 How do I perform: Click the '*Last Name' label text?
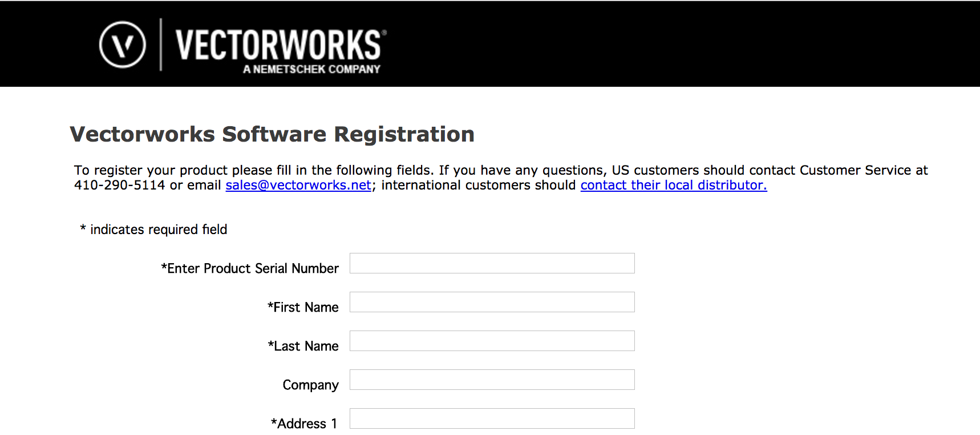pyautogui.click(x=303, y=346)
